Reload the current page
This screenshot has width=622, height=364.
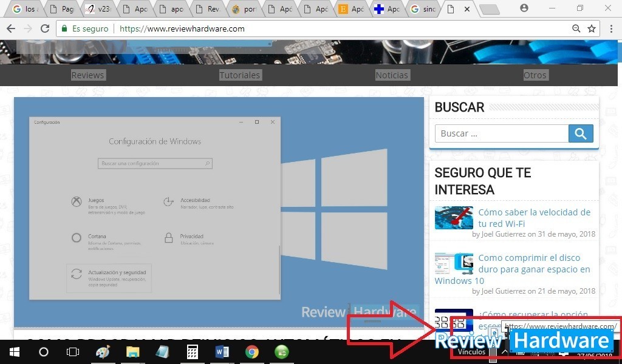(45, 29)
